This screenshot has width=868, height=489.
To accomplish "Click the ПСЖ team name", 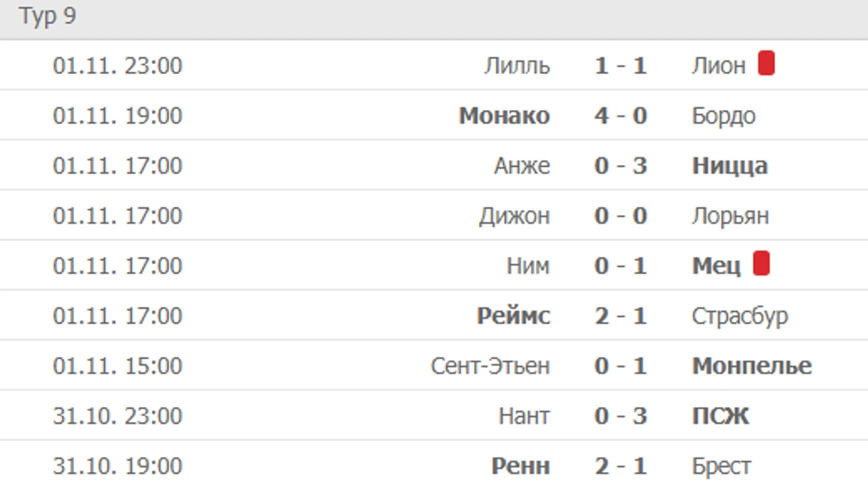I will coord(720,416).
